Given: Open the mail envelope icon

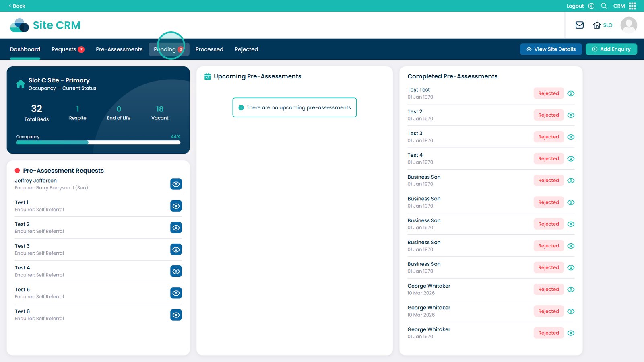Looking at the screenshot, I should tap(579, 25).
